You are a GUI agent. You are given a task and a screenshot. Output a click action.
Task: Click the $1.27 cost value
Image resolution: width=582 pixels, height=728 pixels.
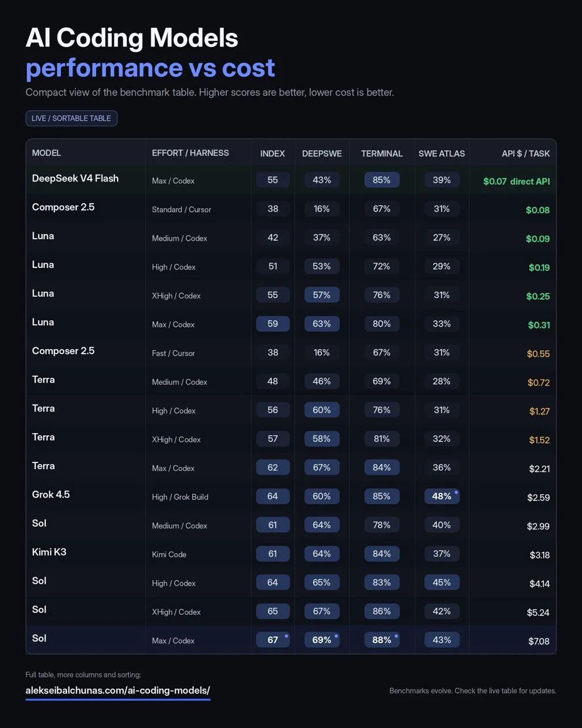pos(539,411)
